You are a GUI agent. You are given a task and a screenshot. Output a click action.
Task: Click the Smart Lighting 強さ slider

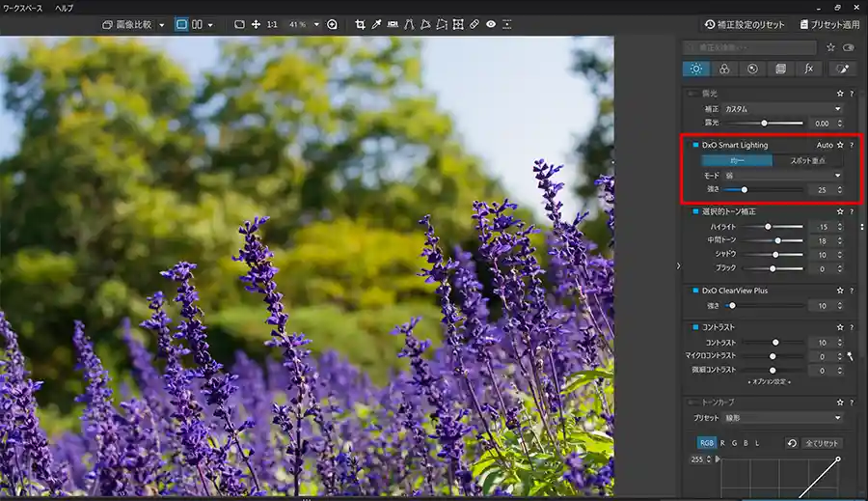(x=765, y=190)
